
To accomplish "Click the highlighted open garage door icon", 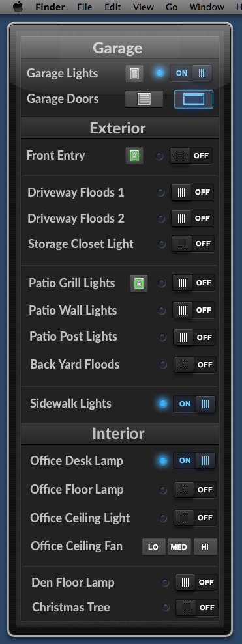I will [194, 99].
